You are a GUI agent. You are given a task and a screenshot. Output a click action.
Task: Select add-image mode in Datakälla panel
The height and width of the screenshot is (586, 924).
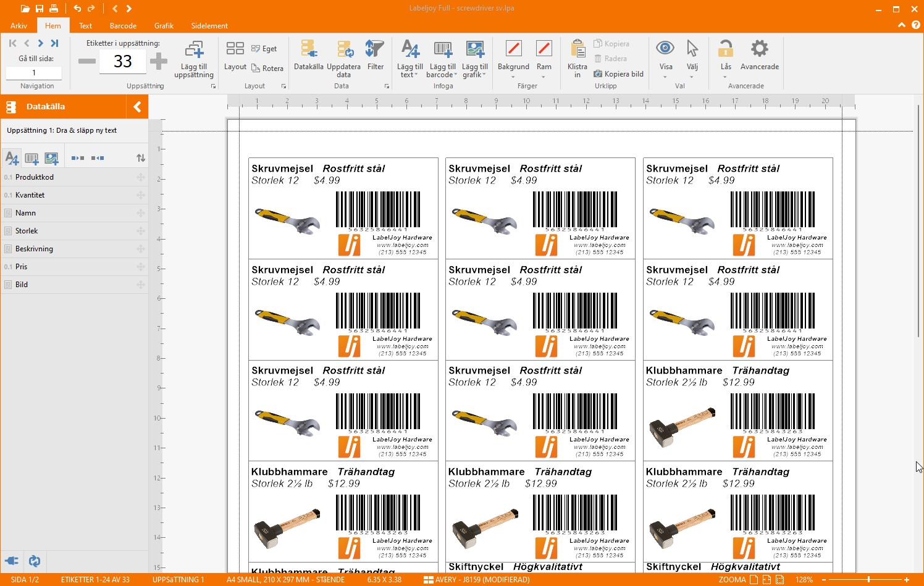pos(51,159)
